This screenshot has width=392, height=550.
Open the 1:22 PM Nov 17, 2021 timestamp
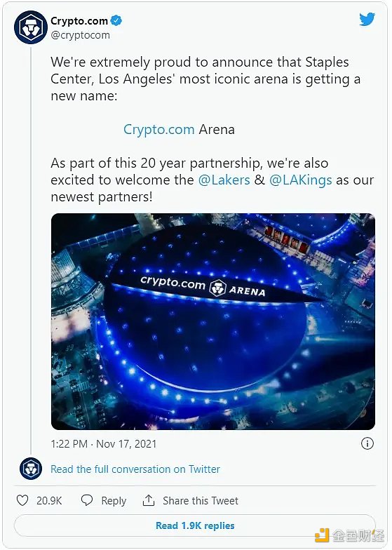[104, 443]
